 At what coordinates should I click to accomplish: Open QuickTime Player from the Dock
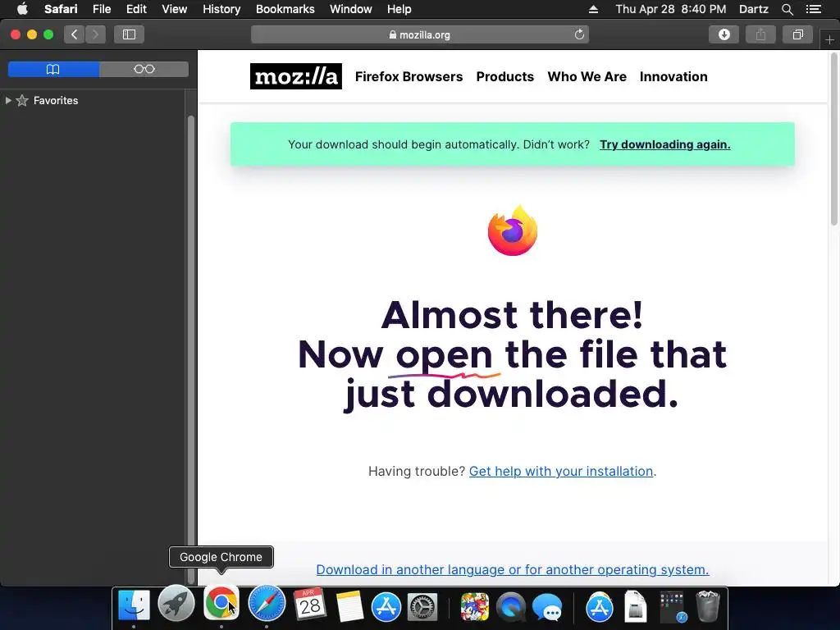coord(511,607)
